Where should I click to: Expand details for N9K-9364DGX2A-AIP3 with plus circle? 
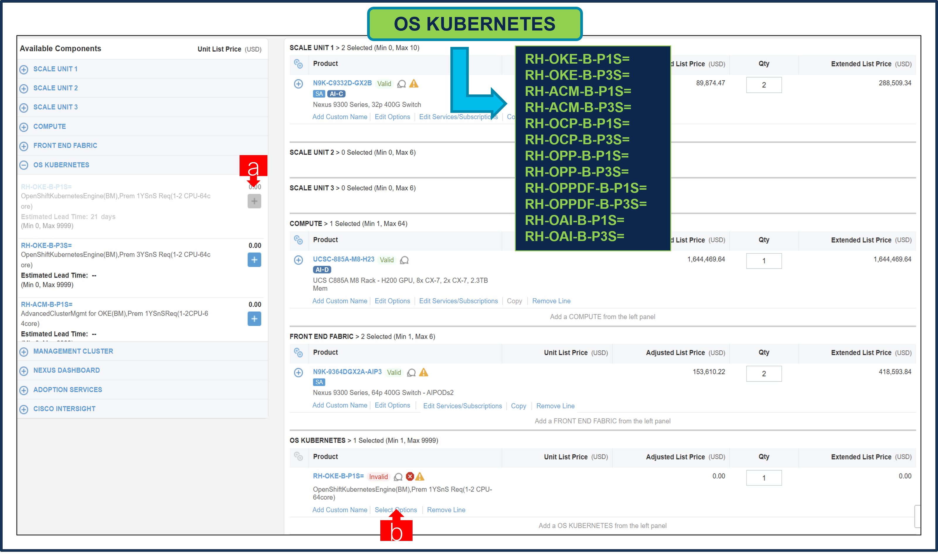pos(298,372)
